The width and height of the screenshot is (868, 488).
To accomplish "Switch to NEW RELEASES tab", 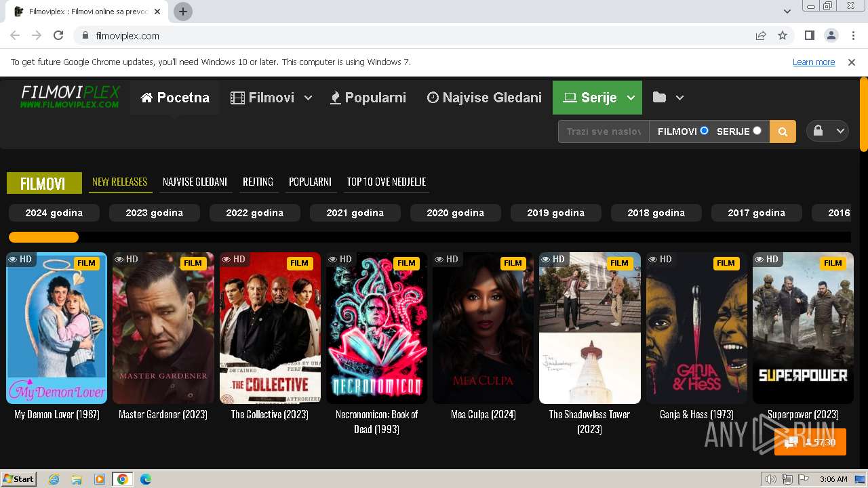I will click(120, 182).
